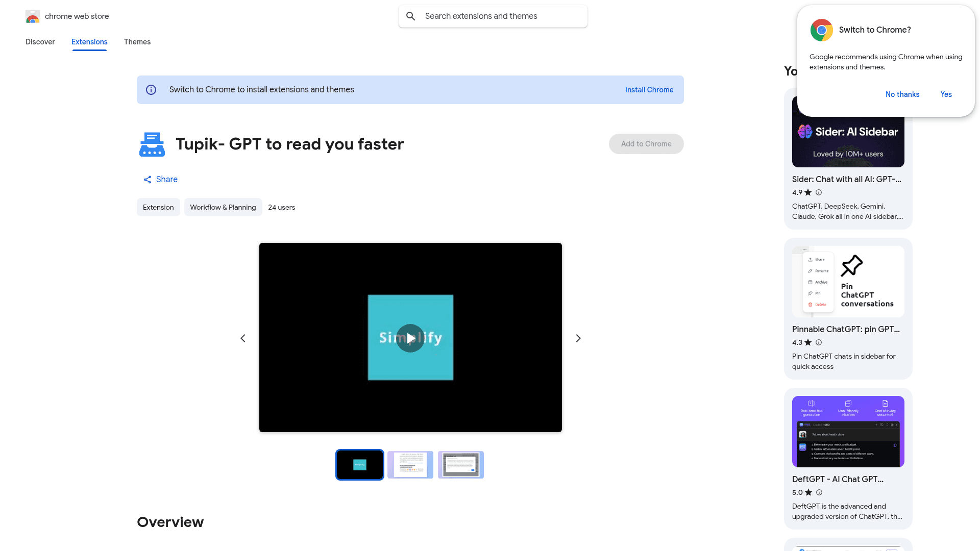Click the Install Chrome link

(x=649, y=90)
